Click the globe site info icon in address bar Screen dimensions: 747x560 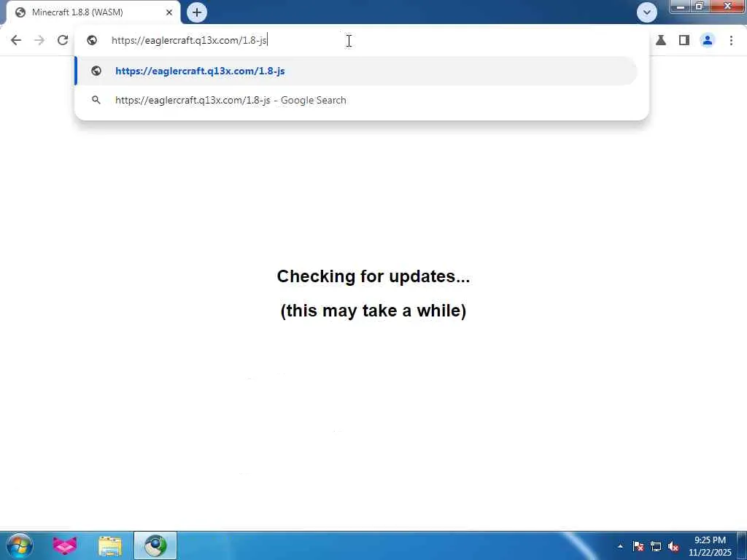tap(92, 41)
